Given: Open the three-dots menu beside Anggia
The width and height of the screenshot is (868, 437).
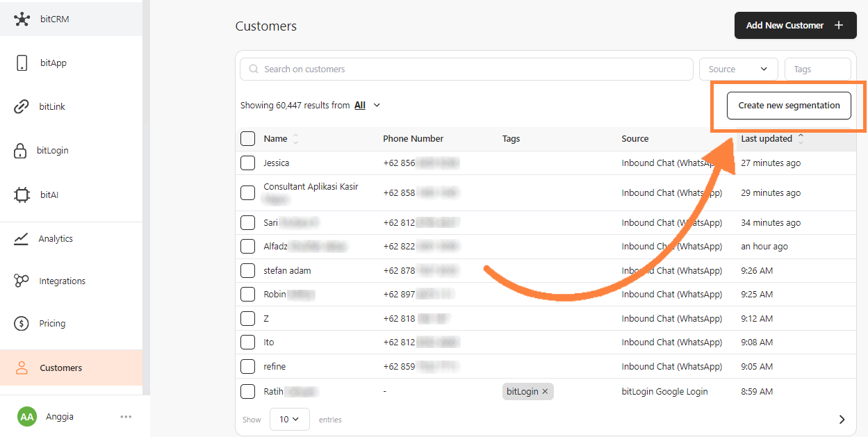Looking at the screenshot, I should coord(126,417).
